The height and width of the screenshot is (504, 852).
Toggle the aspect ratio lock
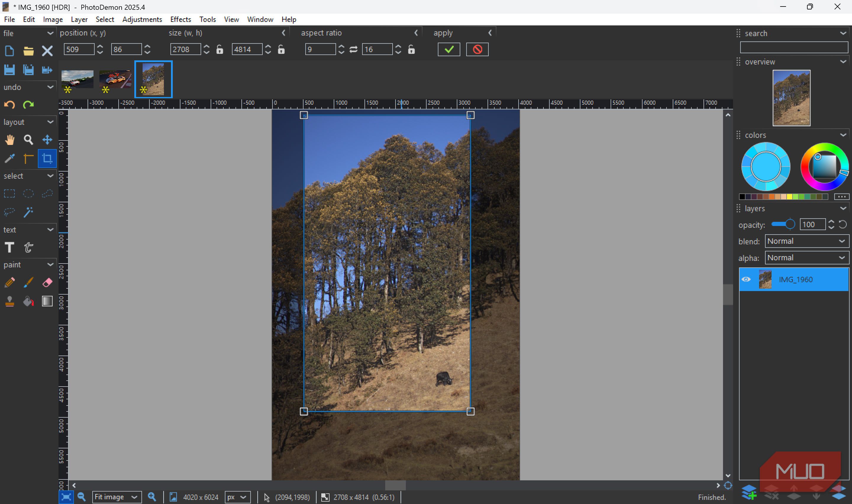click(x=411, y=50)
